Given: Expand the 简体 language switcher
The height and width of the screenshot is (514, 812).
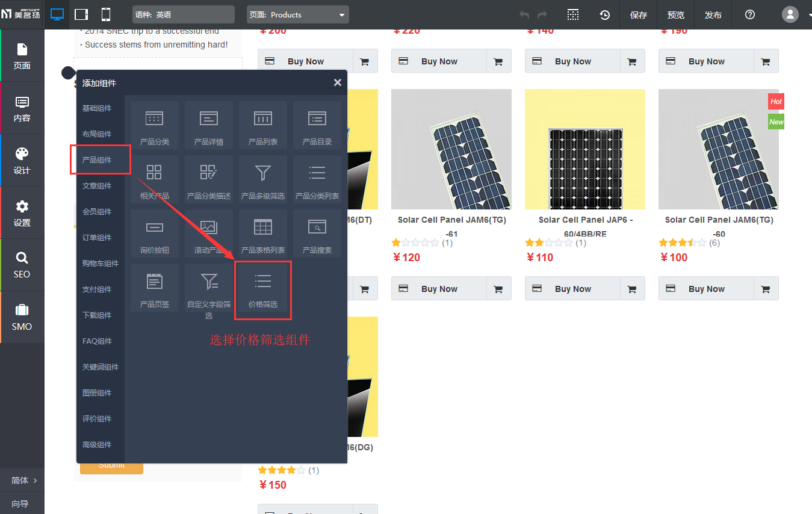Looking at the screenshot, I should (x=23, y=480).
